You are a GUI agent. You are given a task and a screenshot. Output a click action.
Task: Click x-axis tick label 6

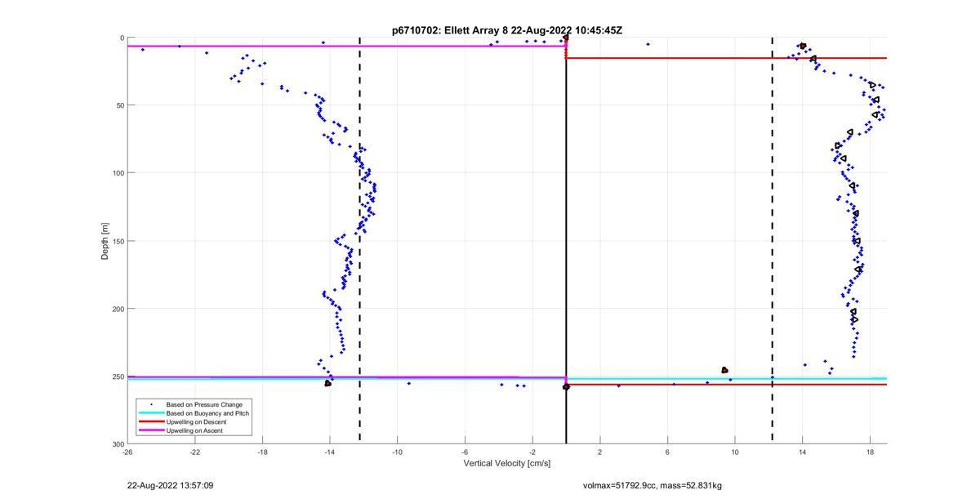pos(667,452)
